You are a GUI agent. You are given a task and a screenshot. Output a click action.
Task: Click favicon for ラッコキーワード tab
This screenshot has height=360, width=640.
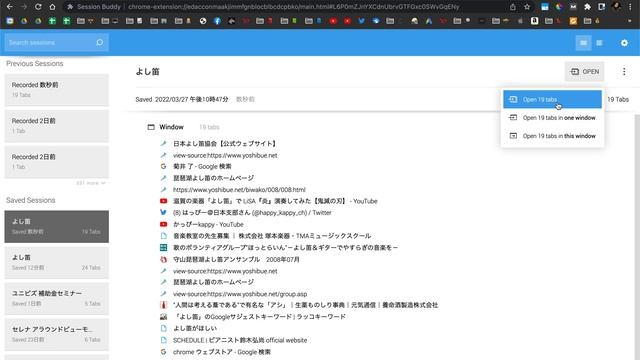click(163, 317)
